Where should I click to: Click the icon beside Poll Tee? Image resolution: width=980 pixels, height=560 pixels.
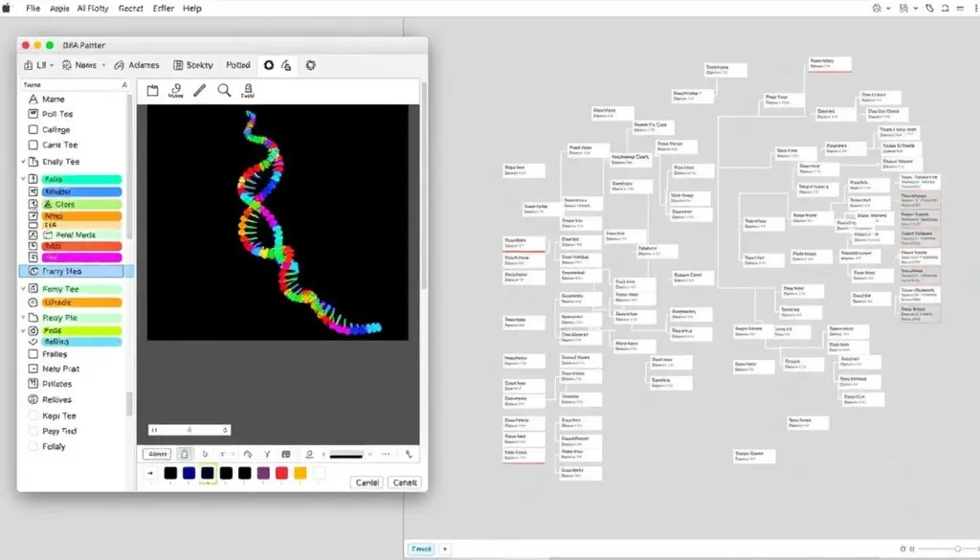(33, 114)
